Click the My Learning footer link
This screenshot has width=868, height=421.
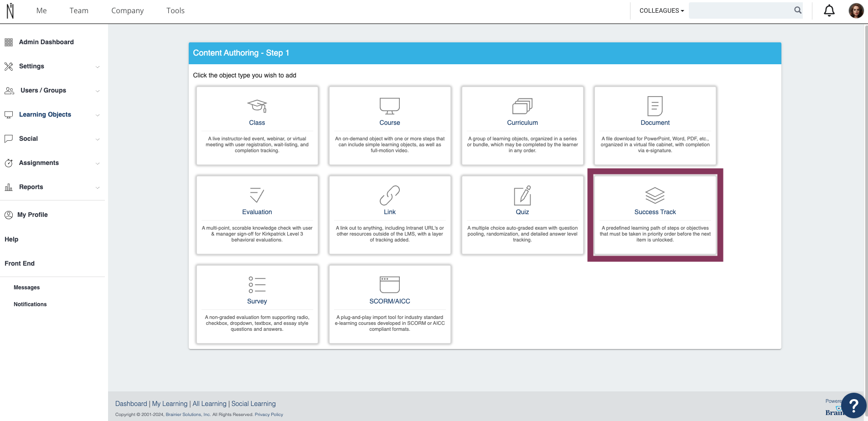pyautogui.click(x=170, y=404)
